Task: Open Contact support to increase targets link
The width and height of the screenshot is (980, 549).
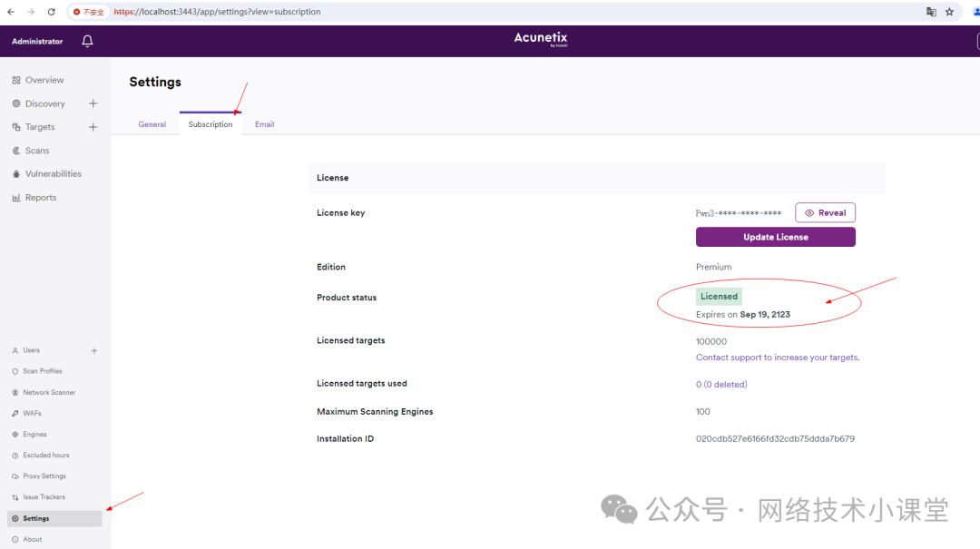Action: pyautogui.click(x=778, y=358)
